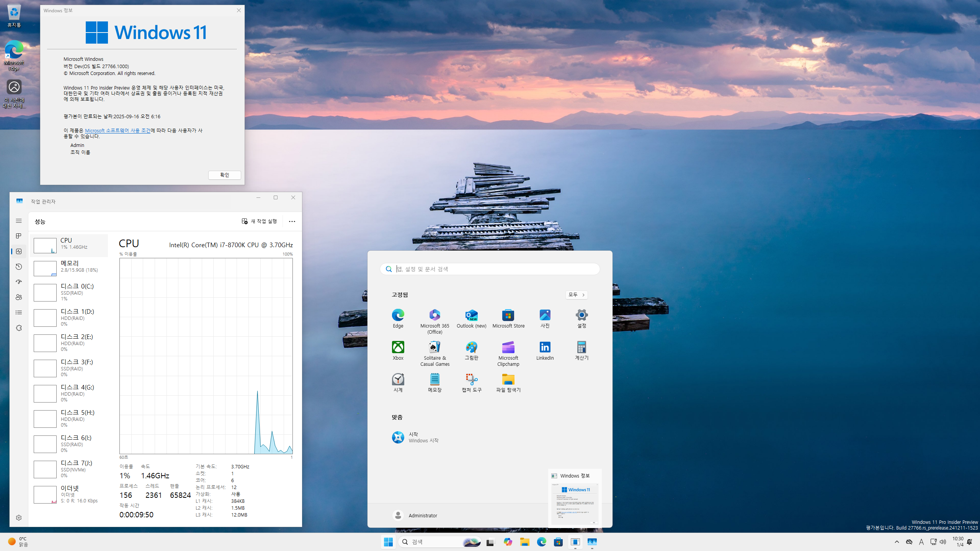The width and height of the screenshot is (980, 551).
Task: Click the Copilot icon on taskbar
Action: pyautogui.click(x=508, y=542)
